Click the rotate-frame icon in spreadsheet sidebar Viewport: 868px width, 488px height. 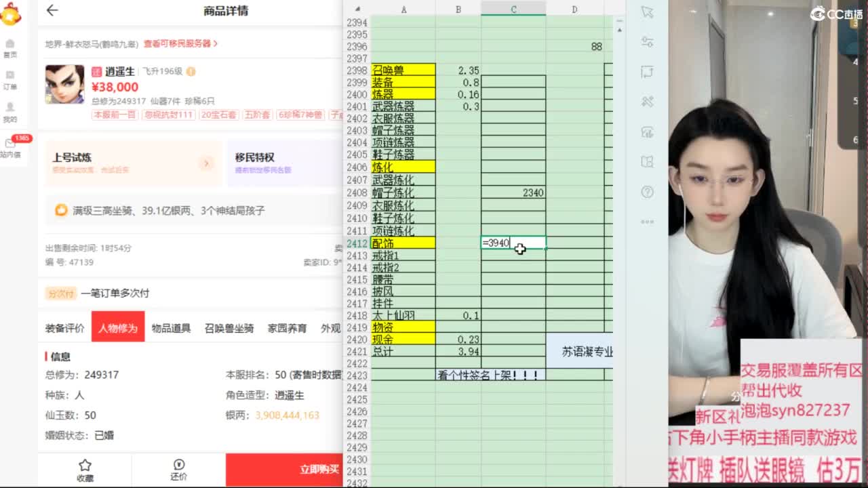647,72
